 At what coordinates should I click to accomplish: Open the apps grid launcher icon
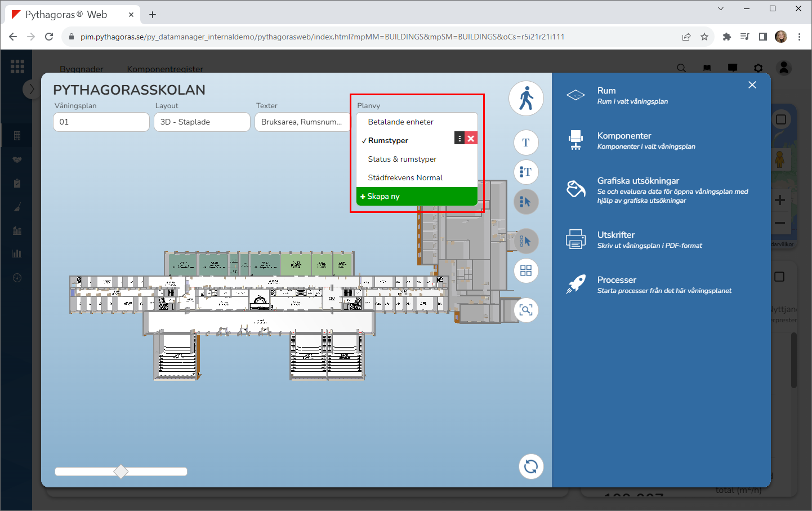click(17, 66)
